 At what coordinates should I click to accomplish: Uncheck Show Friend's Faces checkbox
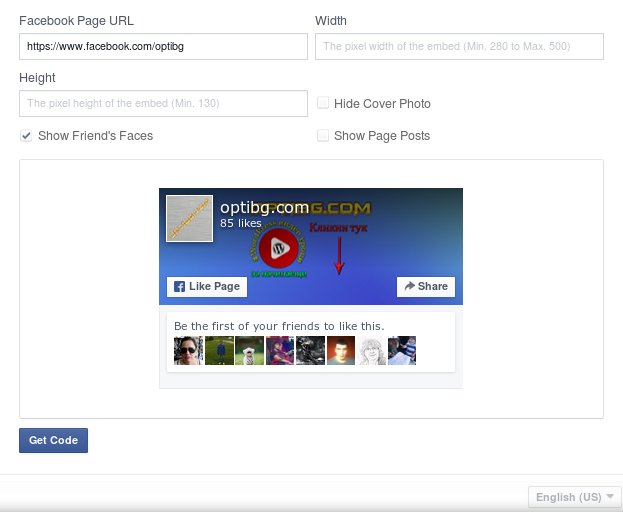coord(26,135)
